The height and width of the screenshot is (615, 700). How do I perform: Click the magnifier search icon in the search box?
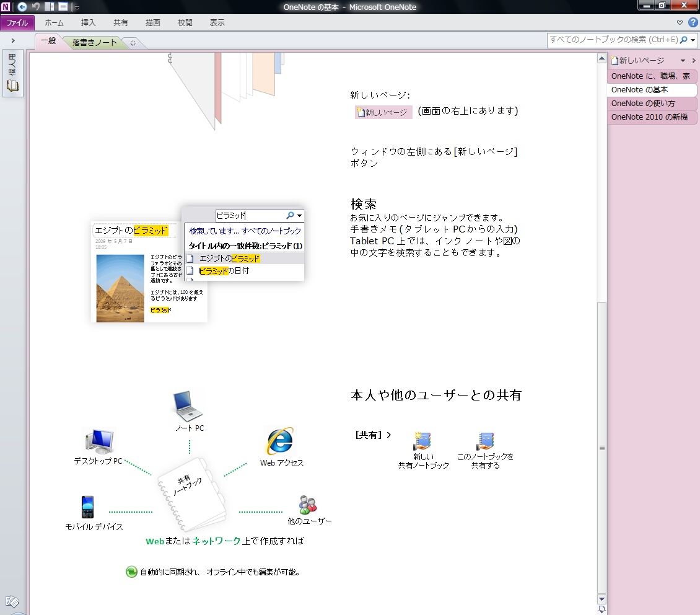tap(683, 40)
